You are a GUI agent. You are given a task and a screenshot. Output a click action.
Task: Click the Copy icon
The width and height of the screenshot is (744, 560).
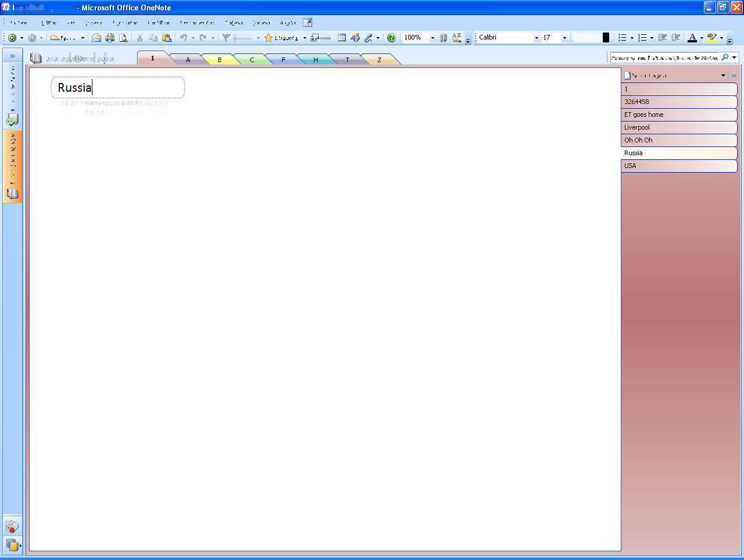(x=153, y=38)
